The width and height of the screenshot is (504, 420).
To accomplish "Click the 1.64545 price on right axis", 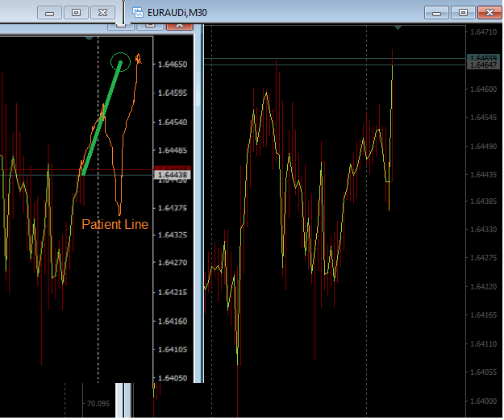I will click(x=483, y=117).
